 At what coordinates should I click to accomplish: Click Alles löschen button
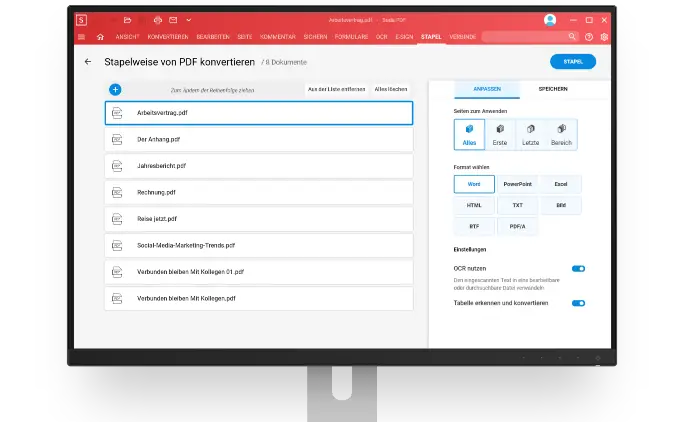(391, 89)
